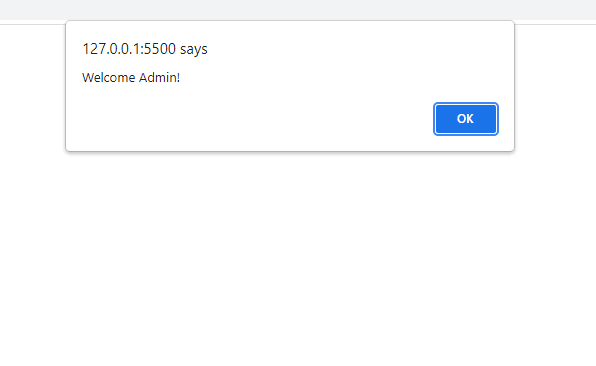
Task: Dismiss the Welcome Admin alert with OK
Action: tap(466, 119)
